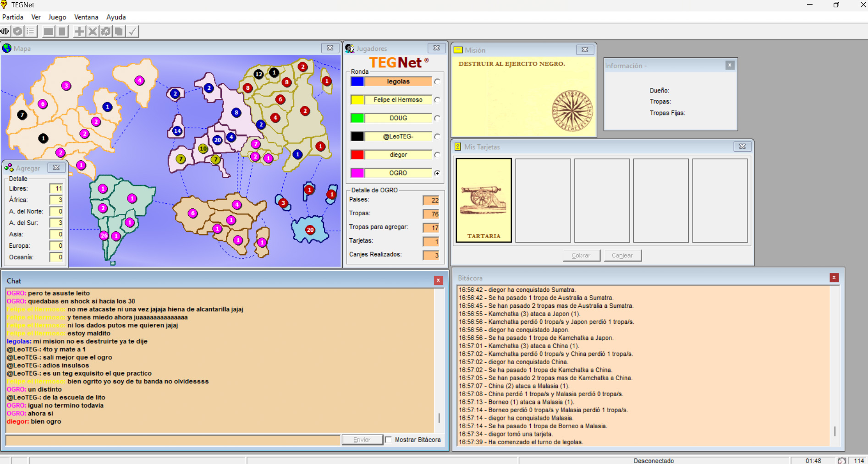The image size is (868, 464).
Task: Click the gear-shaped icon beside crossed swords
Action: pos(106,31)
